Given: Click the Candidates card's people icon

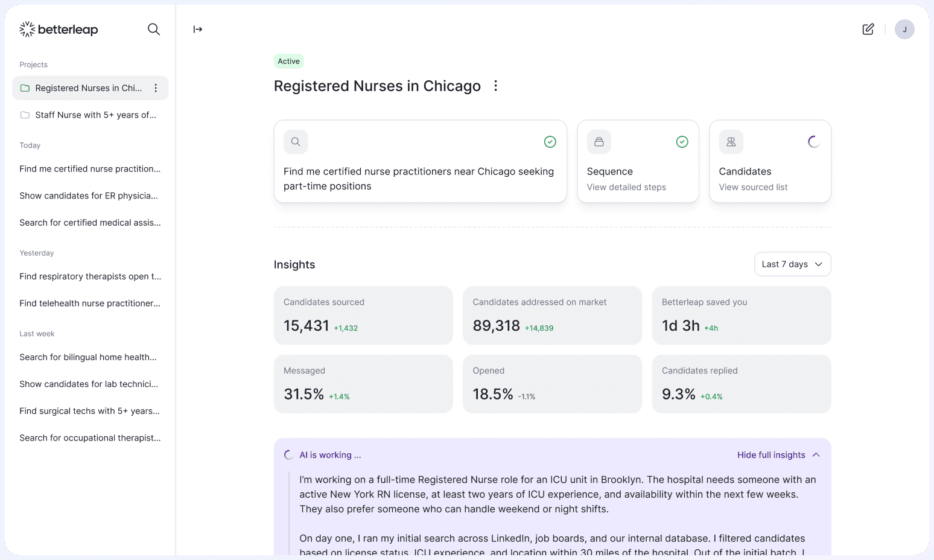Looking at the screenshot, I should tap(731, 141).
